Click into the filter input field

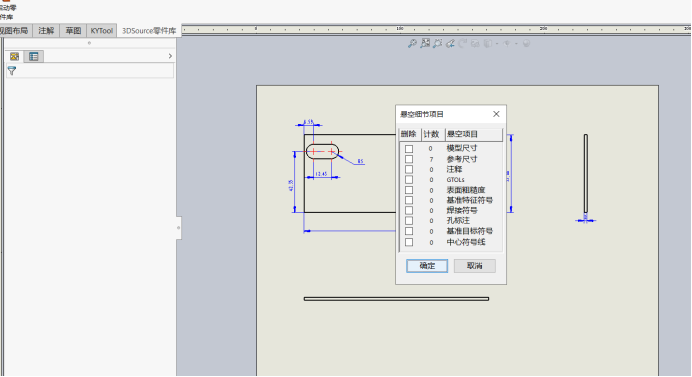point(90,71)
